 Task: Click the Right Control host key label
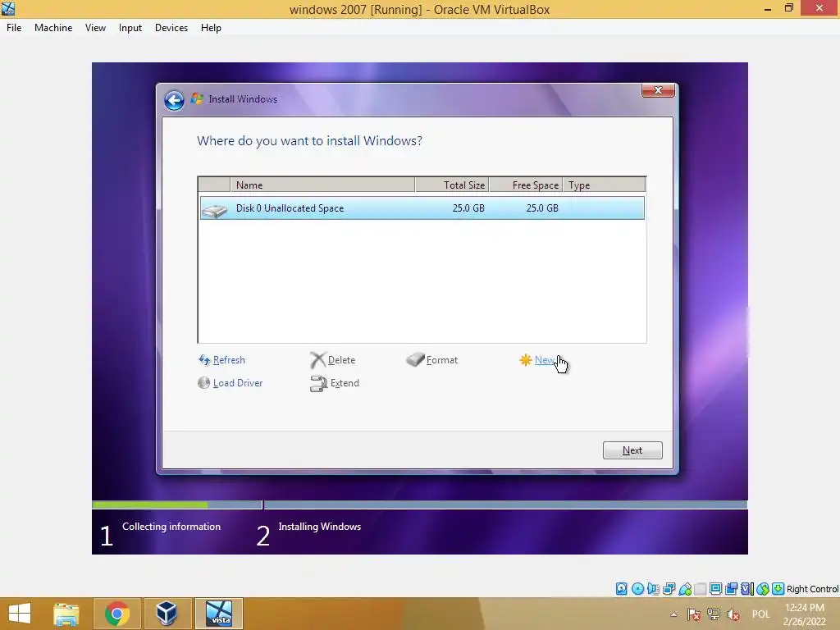coord(812,589)
